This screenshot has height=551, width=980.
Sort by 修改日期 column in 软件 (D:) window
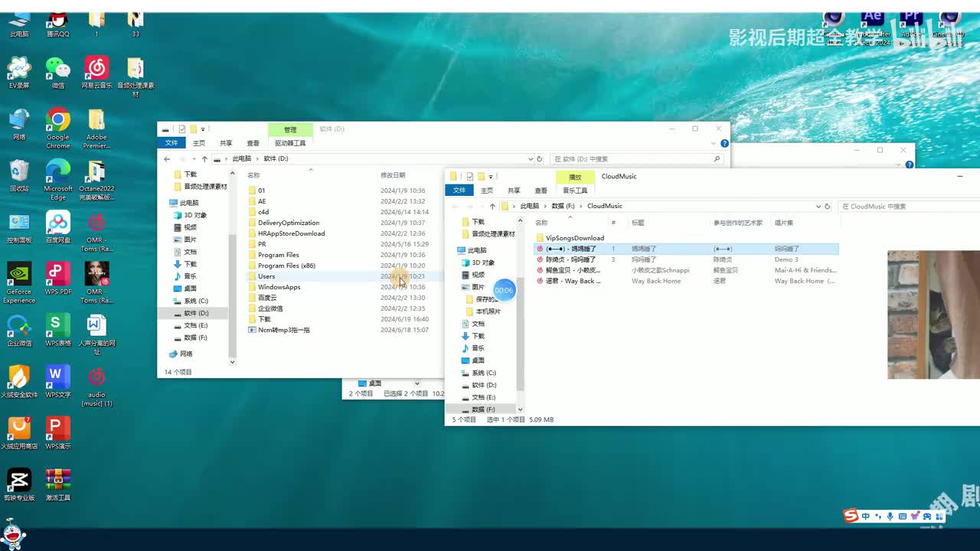tap(393, 175)
